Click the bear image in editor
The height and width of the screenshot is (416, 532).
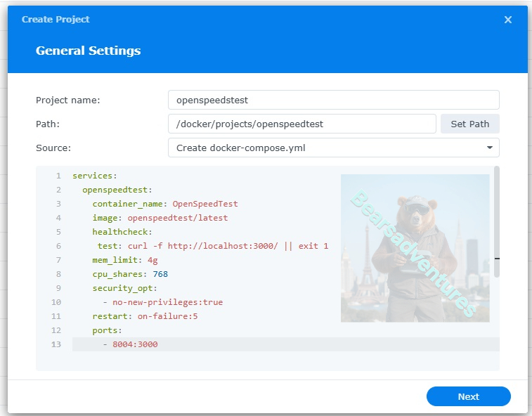click(415, 248)
